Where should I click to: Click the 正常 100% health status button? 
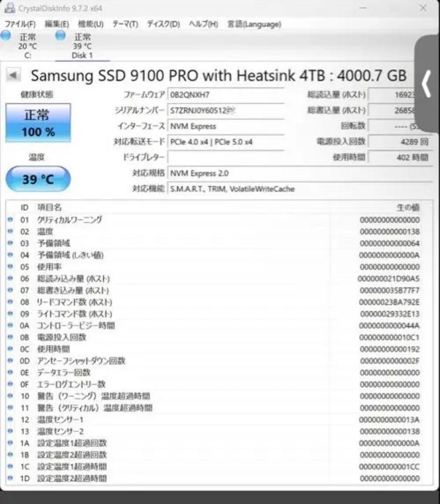click(38, 123)
